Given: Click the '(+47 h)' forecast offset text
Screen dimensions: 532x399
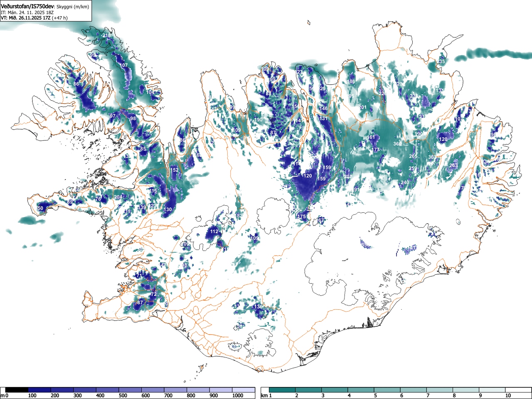Looking at the screenshot, I should (x=61, y=18).
